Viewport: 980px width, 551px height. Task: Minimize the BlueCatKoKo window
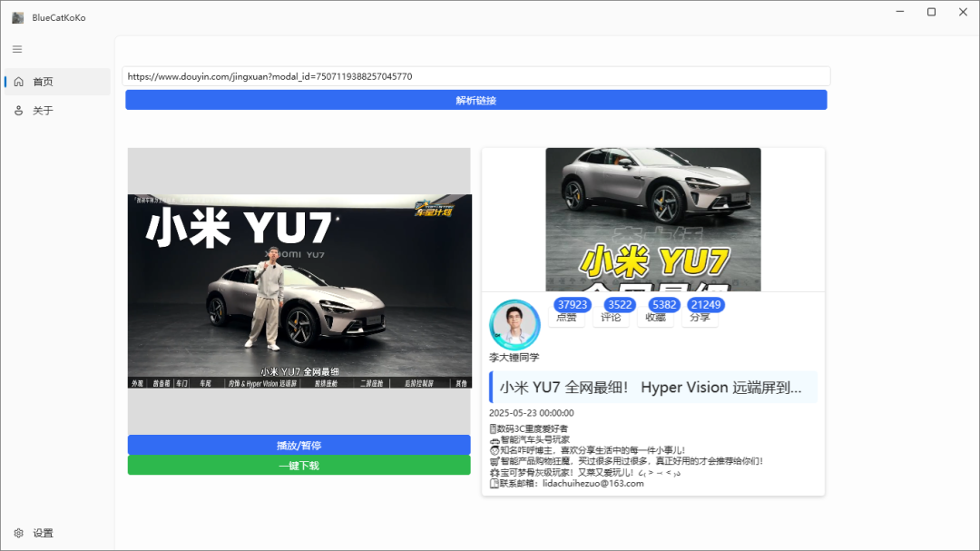pyautogui.click(x=900, y=12)
